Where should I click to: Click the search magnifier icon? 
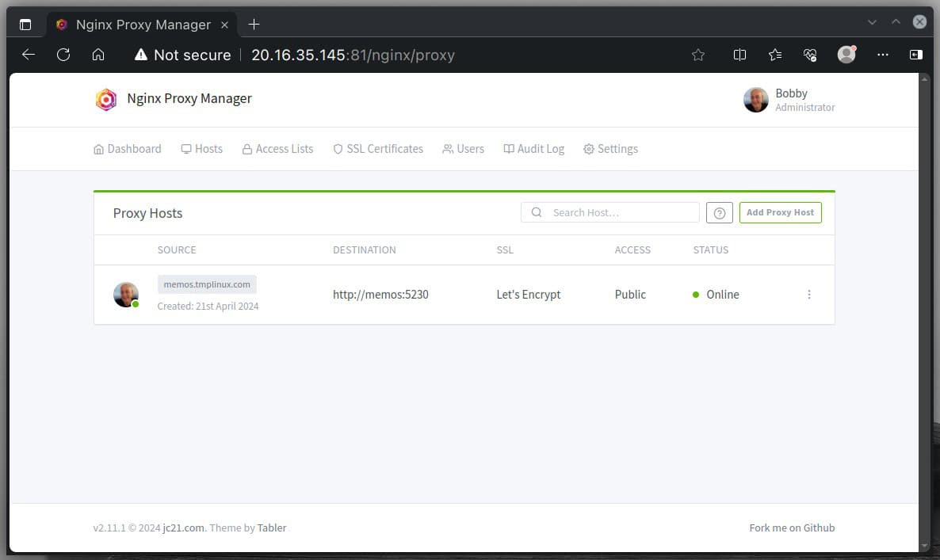point(537,212)
